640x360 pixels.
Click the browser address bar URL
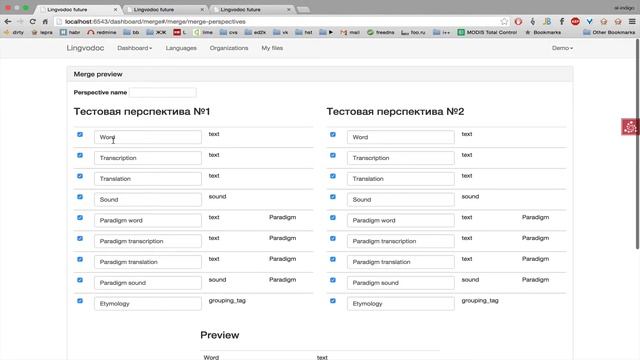tap(155, 22)
